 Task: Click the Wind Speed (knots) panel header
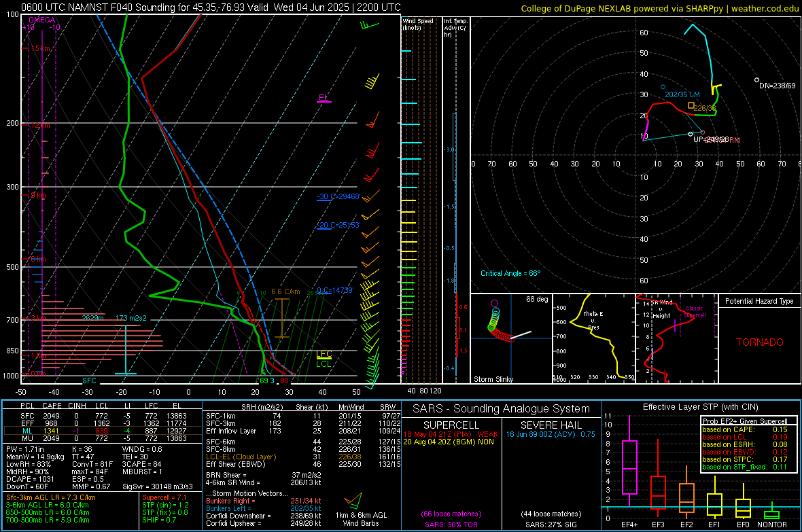[x=418, y=24]
